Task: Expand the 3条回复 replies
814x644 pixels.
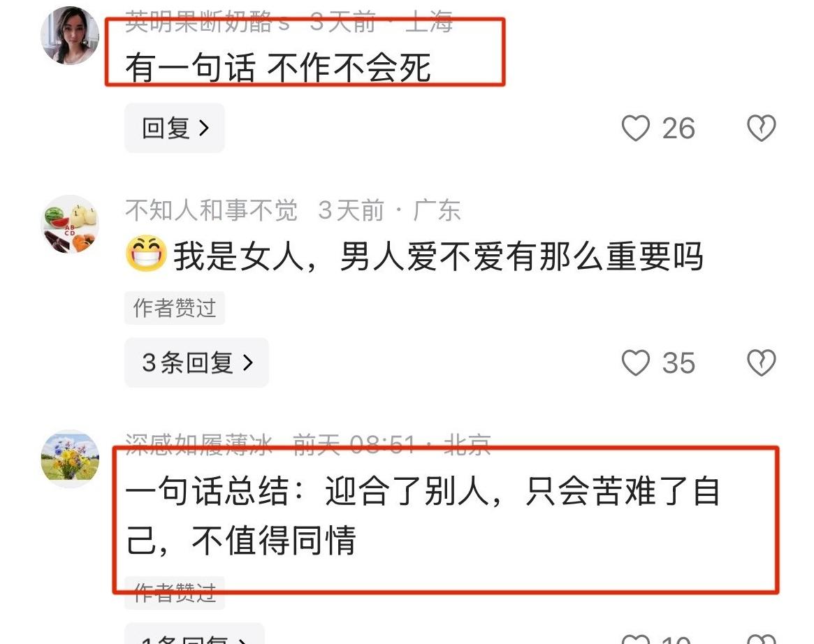Action: [196, 363]
